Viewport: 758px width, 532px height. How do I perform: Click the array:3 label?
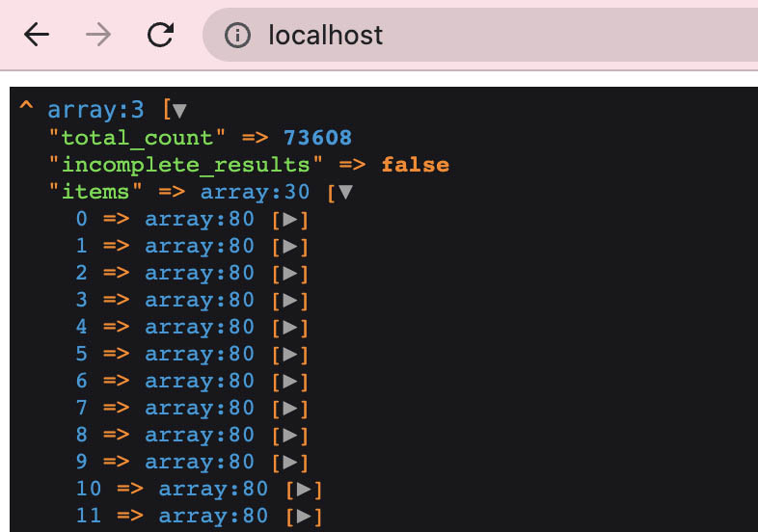pyautogui.click(x=95, y=111)
